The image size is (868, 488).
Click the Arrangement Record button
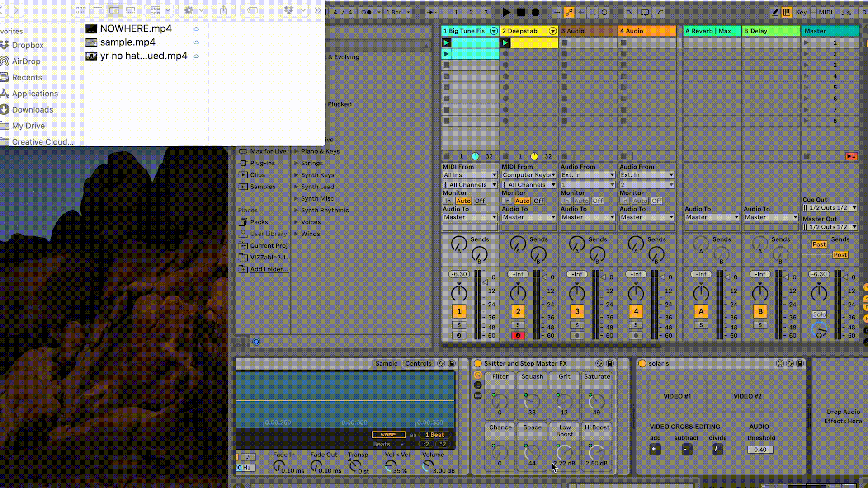pos(535,12)
